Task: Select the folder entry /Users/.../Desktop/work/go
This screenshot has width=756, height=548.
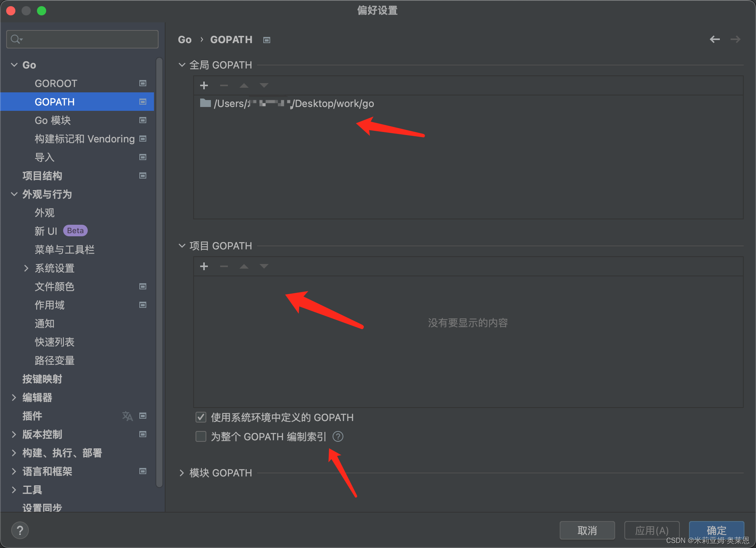Action: (293, 104)
